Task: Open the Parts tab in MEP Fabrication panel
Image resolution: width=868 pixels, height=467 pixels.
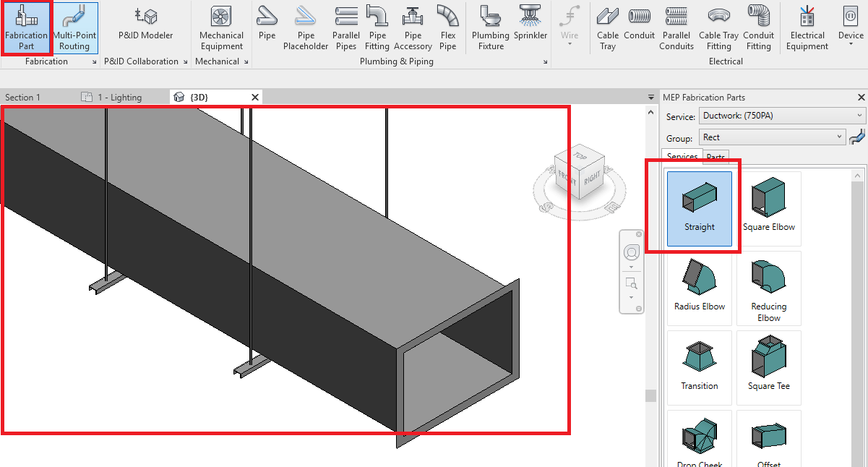Action: (716, 156)
